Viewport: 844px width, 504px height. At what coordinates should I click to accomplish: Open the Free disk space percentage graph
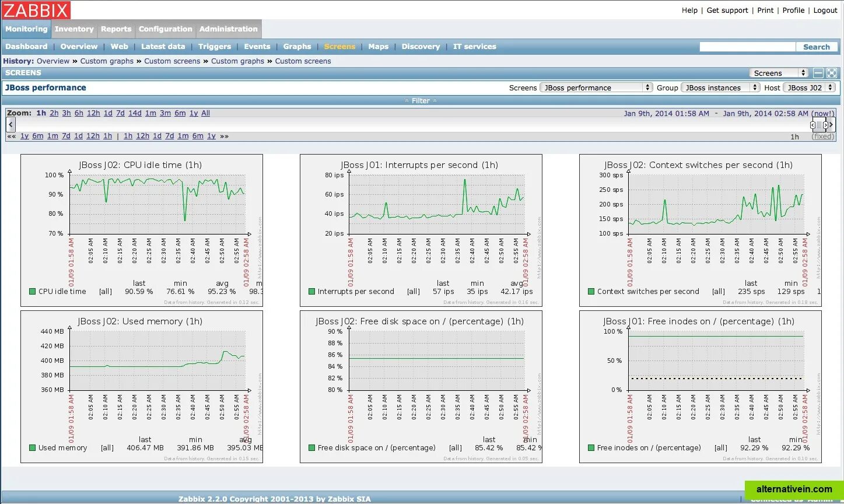(421, 386)
